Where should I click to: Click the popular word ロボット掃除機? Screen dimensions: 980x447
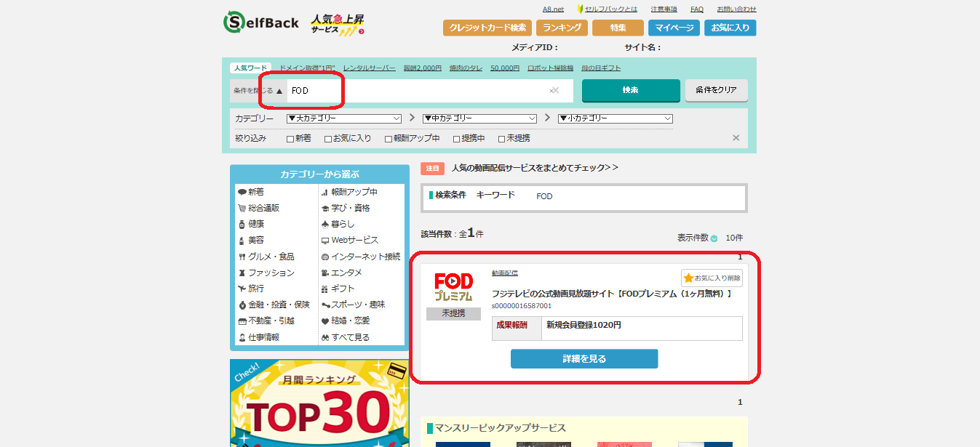pos(550,68)
